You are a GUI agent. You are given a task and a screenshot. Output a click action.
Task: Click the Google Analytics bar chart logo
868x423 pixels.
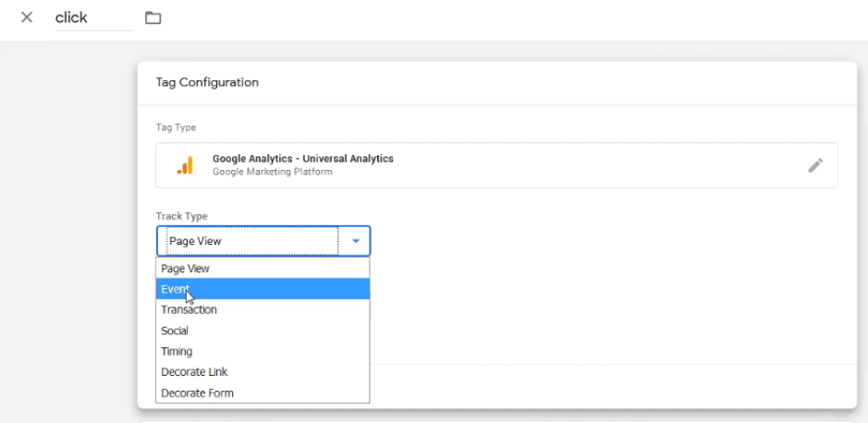(186, 165)
